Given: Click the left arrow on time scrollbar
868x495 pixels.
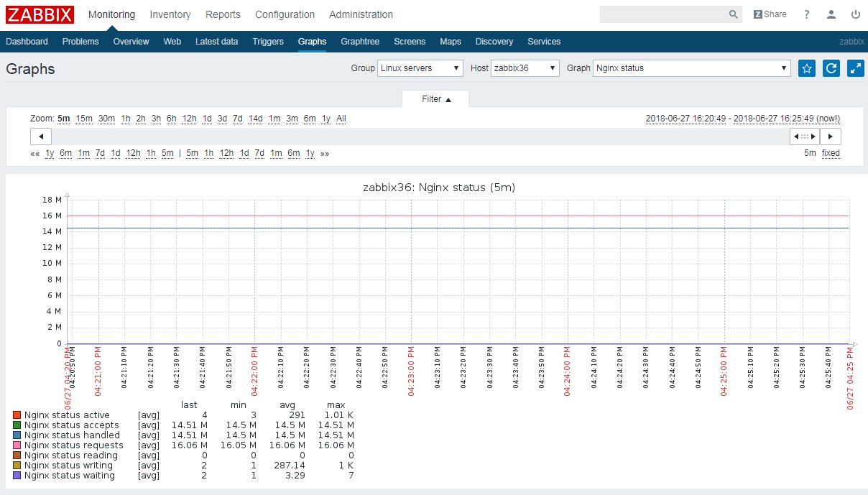Looking at the screenshot, I should 41,137.
